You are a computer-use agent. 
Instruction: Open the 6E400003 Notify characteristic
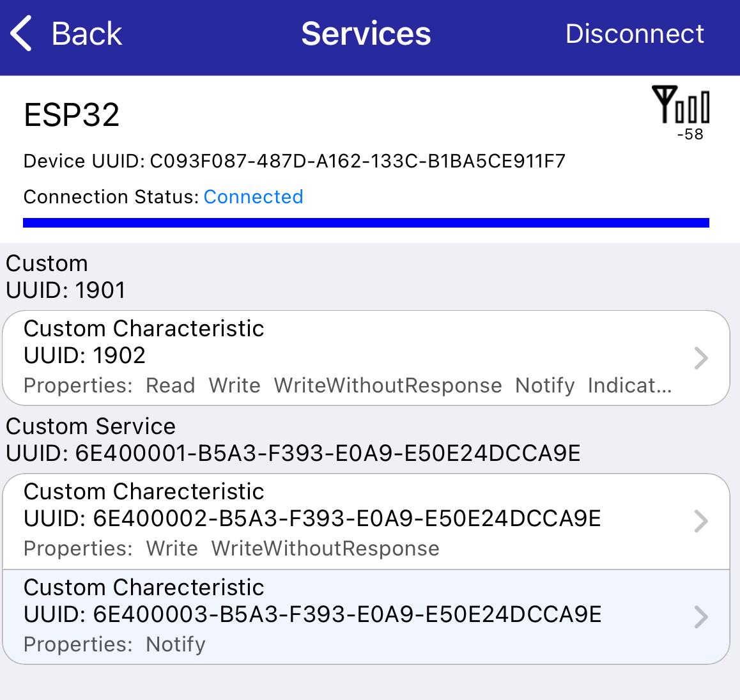[366, 617]
